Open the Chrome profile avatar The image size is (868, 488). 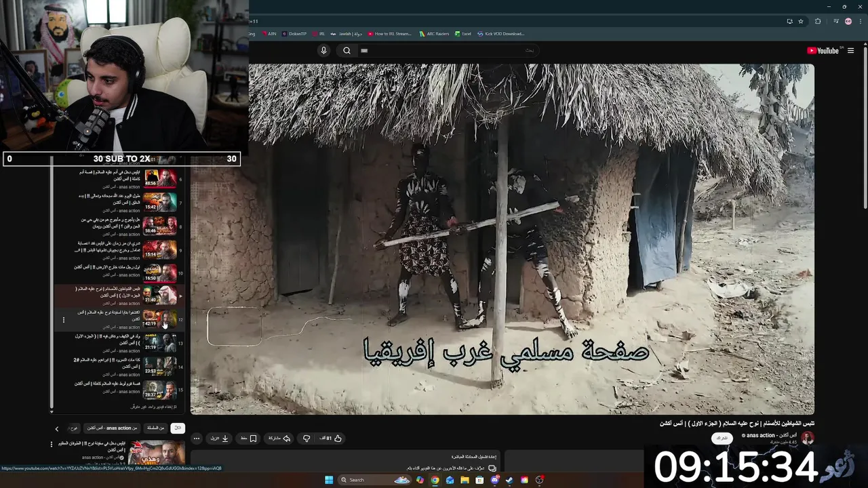click(848, 21)
